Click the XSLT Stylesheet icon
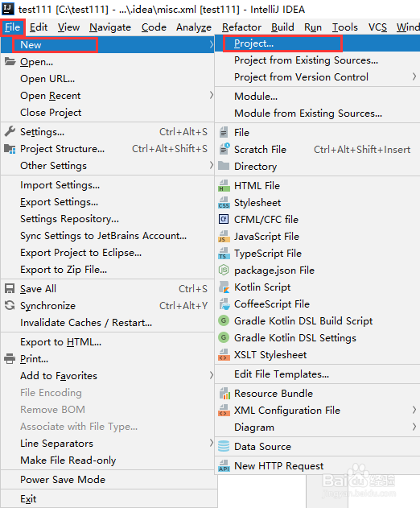This screenshot has height=508, width=420. (x=224, y=355)
